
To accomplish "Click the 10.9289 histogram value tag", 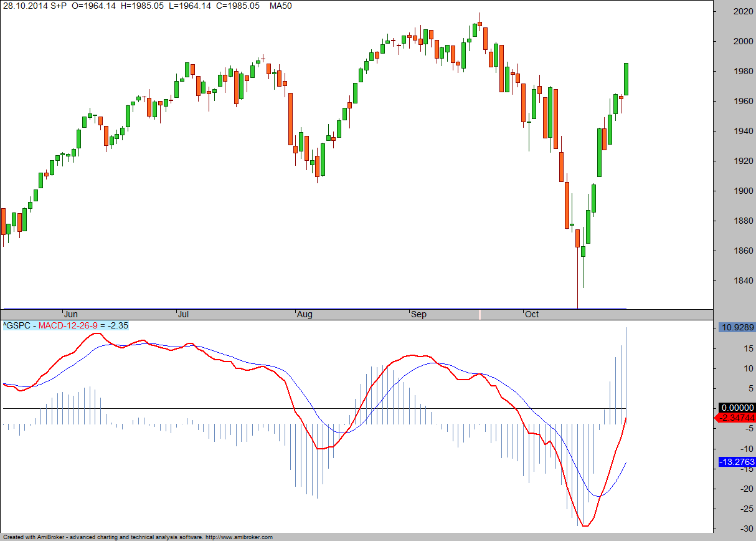I will [737, 327].
